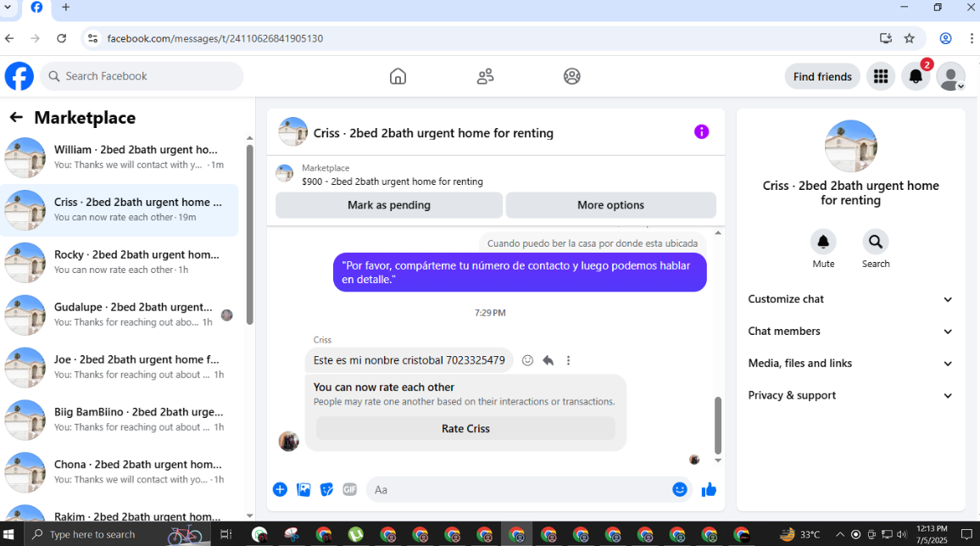The image size is (980, 546).
Task: Show hidden system tray icons
Action: pos(840,534)
